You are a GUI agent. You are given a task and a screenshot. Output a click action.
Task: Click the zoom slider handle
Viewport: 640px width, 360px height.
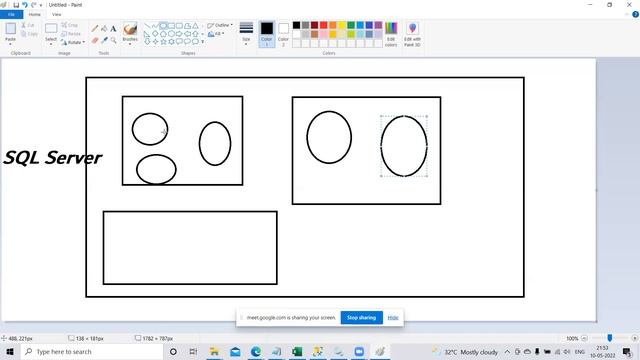click(x=609, y=338)
